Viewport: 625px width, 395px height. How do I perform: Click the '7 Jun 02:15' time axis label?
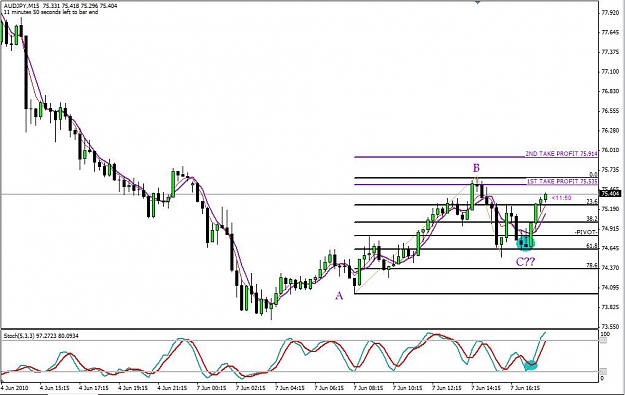[x=251, y=387]
